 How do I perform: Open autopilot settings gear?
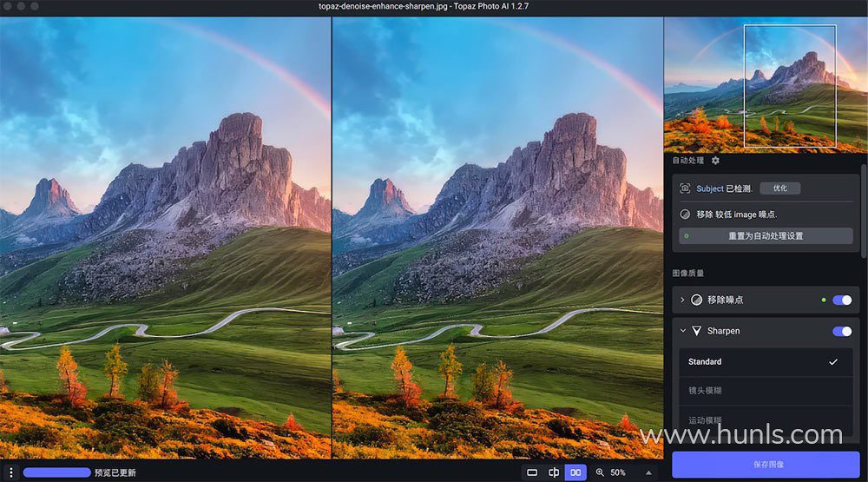[x=715, y=160]
